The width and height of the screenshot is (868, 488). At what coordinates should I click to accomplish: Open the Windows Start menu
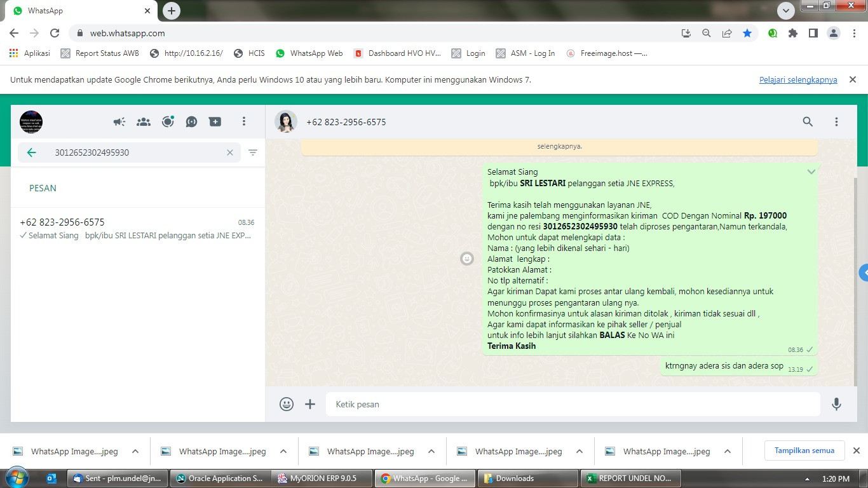17,478
